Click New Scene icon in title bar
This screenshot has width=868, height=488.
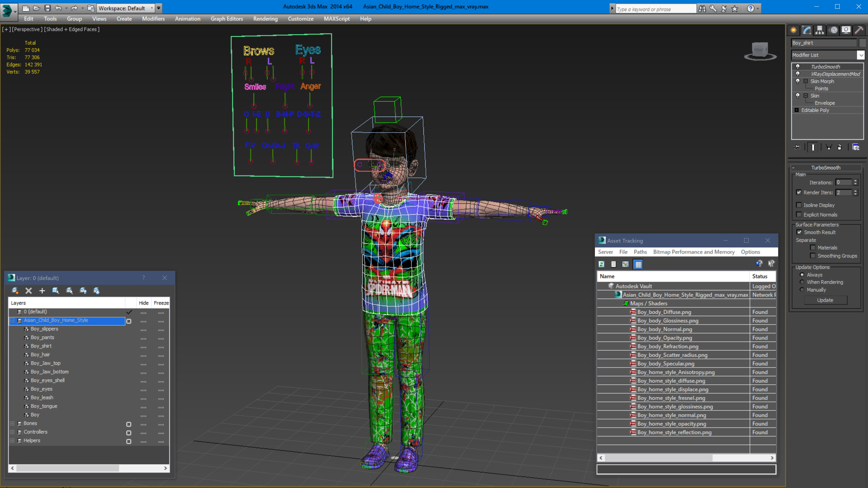coord(26,8)
